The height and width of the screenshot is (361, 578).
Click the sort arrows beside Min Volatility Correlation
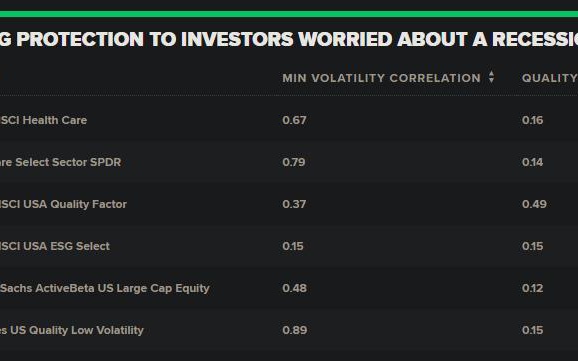[x=491, y=77]
